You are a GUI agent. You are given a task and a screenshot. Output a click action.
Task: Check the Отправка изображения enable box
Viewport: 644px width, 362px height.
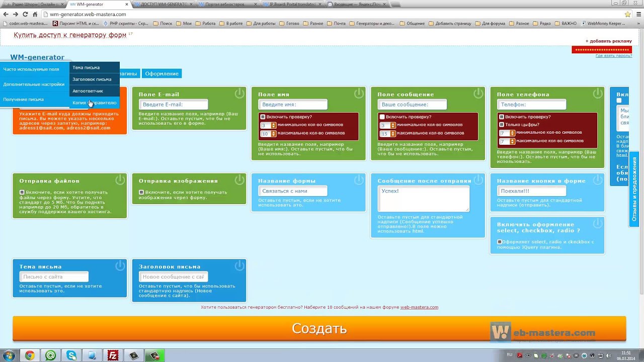click(x=141, y=192)
